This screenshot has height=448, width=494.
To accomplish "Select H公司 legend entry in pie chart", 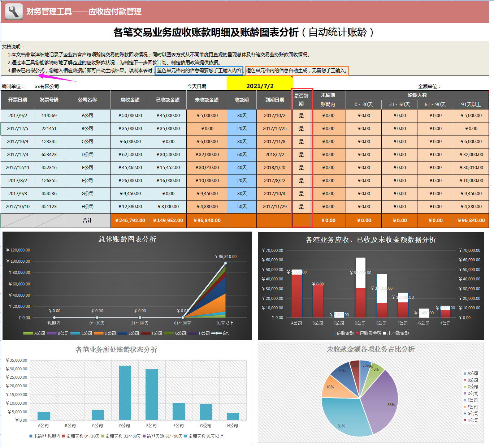I will [471, 420].
